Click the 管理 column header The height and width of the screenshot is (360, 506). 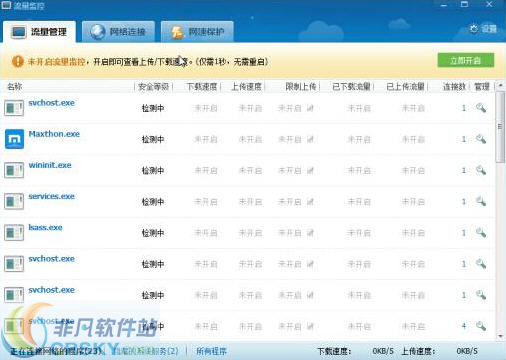(482, 87)
